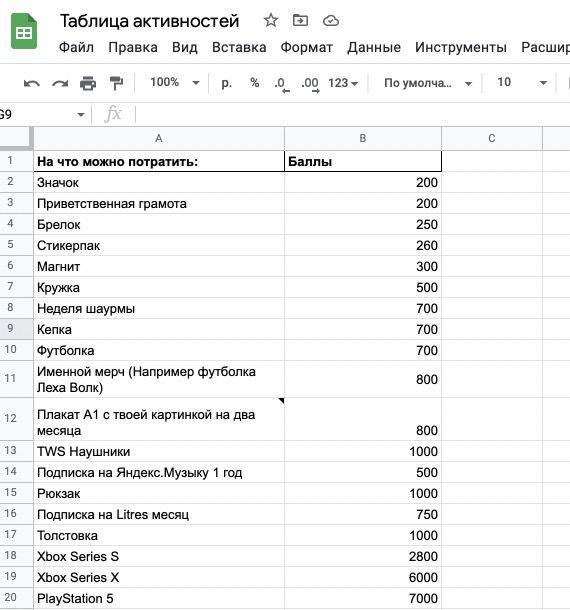
Task: Click the Приветственная грамота cell
Action: tap(159, 203)
